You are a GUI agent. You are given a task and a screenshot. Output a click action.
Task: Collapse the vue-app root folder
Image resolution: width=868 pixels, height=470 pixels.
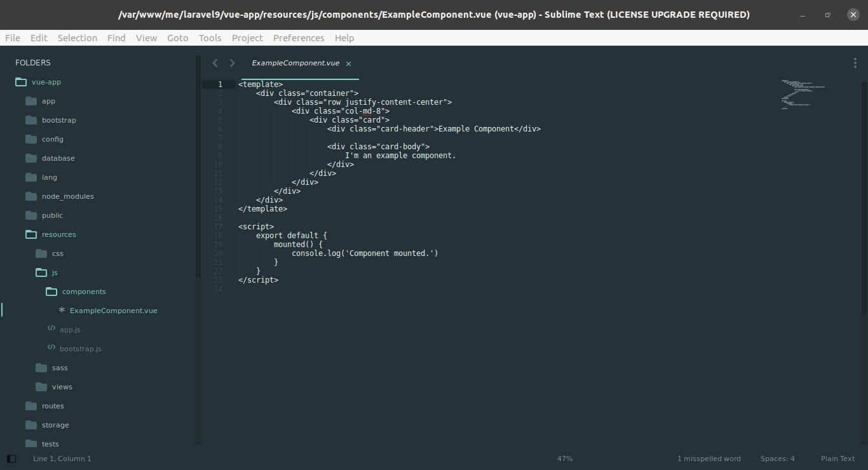coord(21,82)
